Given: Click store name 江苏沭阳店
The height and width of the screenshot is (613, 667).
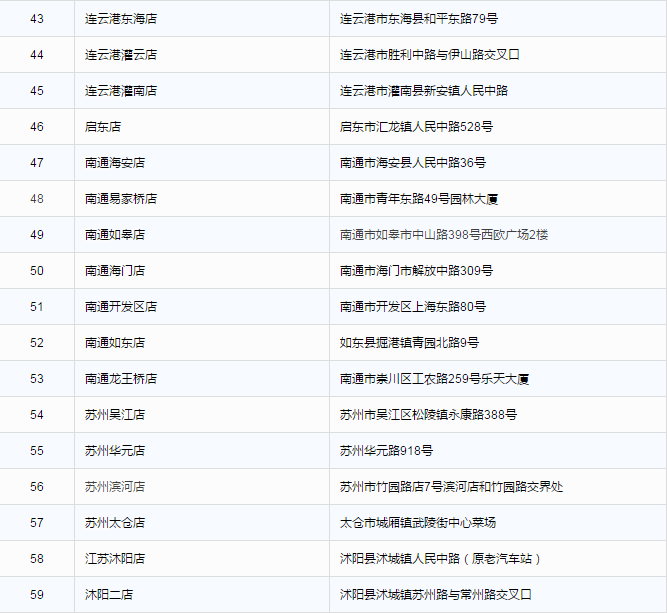Looking at the screenshot, I should pyautogui.click(x=115, y=559).
